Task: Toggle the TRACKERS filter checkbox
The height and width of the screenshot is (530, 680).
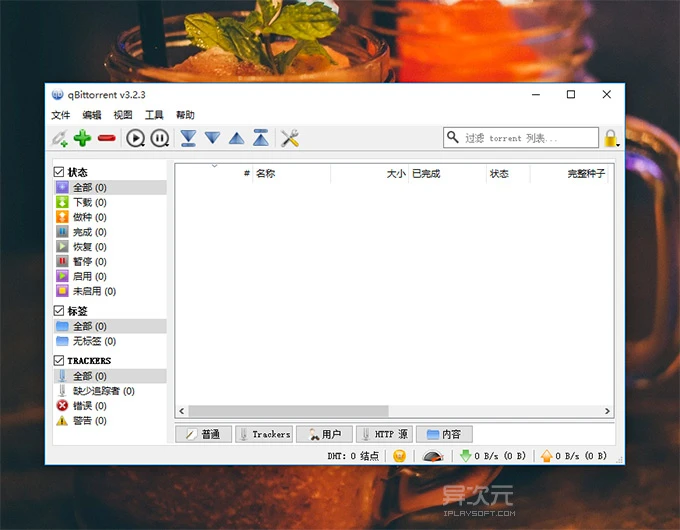Action: 59,360
